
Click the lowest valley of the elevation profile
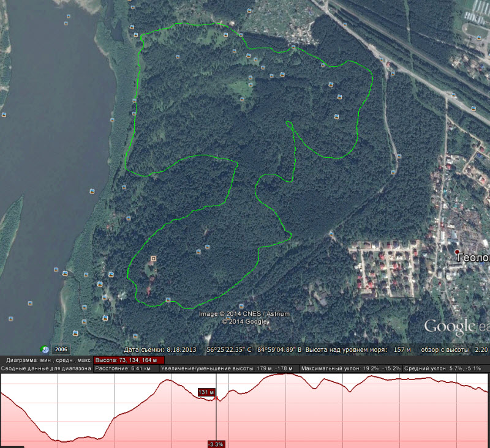64,441
